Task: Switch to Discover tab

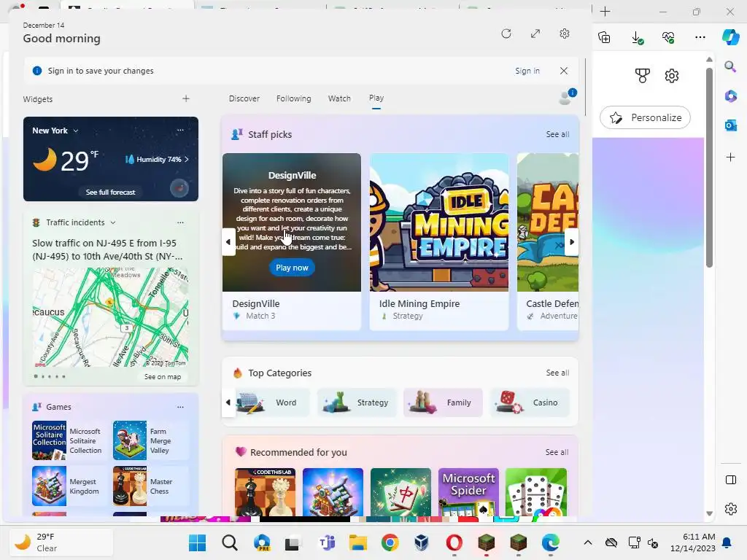Action: (x=244, y=98)
